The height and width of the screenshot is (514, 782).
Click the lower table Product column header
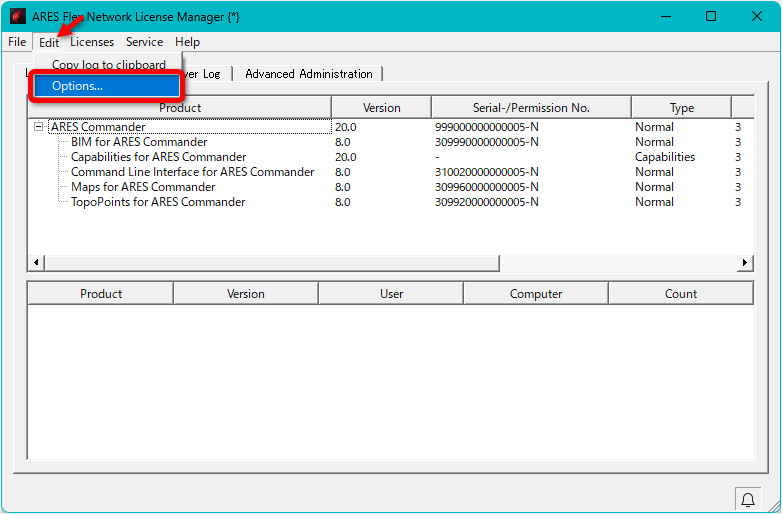[101, 294]
